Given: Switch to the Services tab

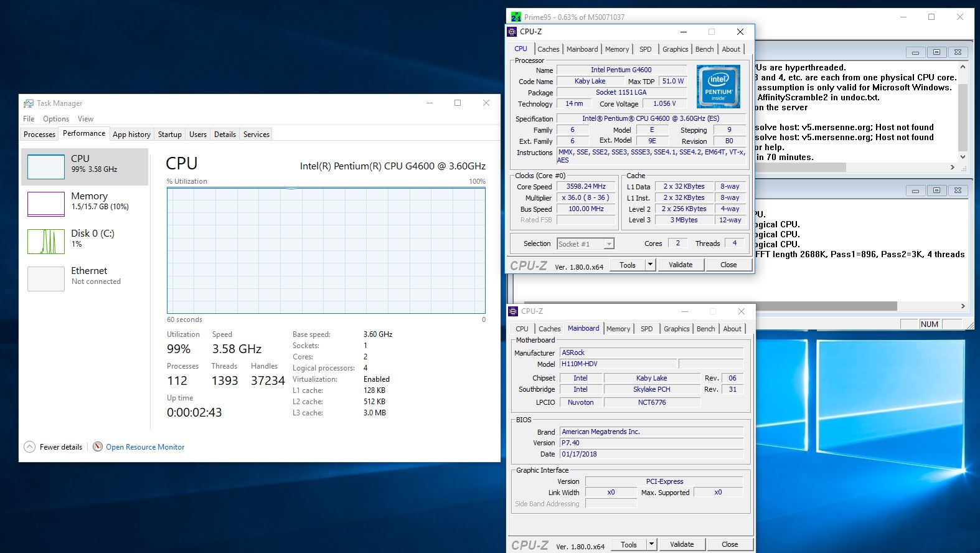Looking at the screenshot, I should click(x=257, y=135).
